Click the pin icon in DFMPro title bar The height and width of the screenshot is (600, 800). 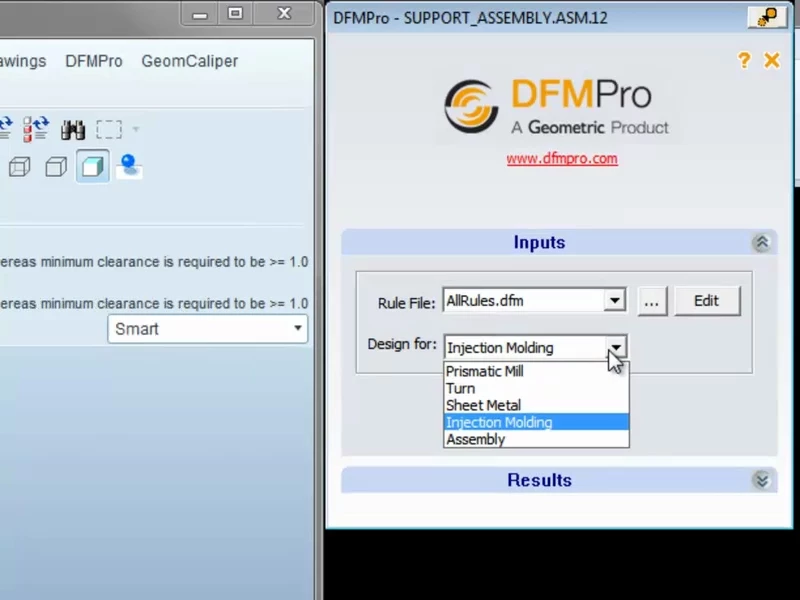767,18
